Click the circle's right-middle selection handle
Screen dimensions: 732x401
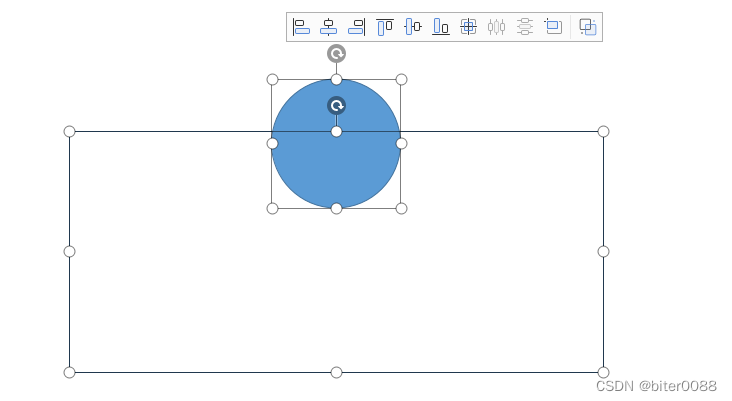pyautogui.click(x=401, y=143)
